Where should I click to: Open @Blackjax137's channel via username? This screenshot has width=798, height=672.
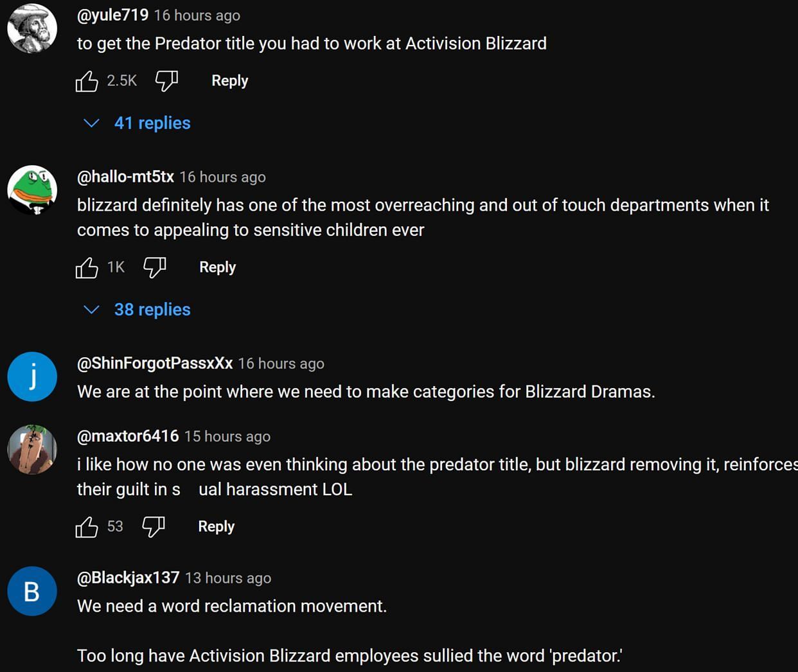(128, 578)
